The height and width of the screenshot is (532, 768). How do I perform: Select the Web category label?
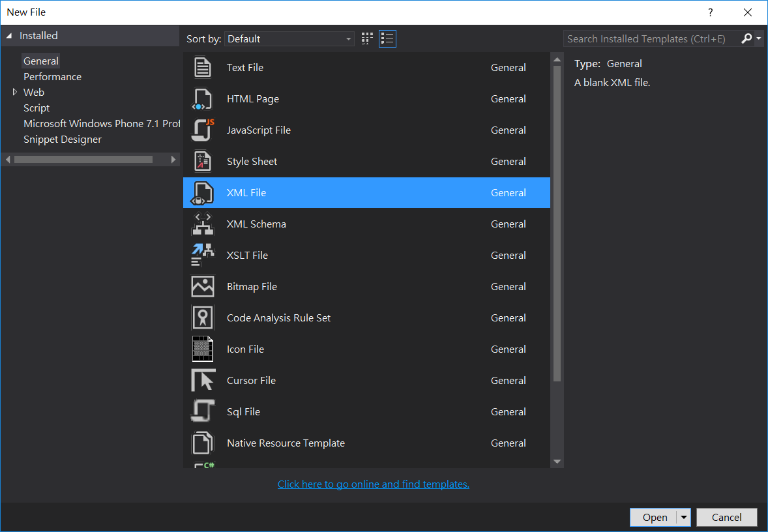34,92
